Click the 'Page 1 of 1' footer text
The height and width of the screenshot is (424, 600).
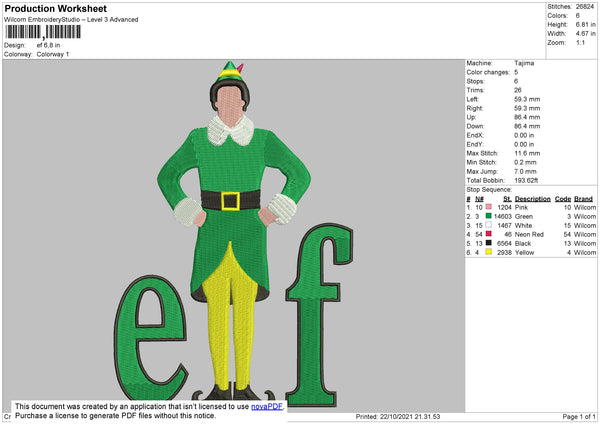[579, 416]
